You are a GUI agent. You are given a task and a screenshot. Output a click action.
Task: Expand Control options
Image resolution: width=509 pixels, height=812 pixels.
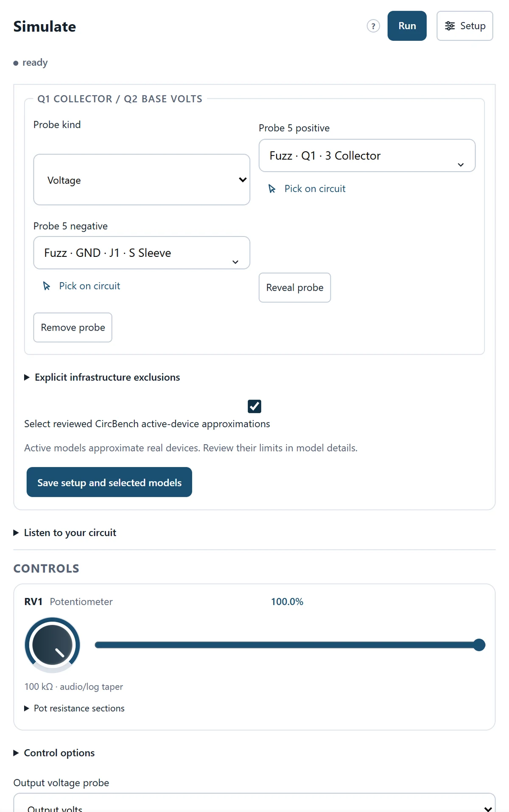(x=54, y=753)
